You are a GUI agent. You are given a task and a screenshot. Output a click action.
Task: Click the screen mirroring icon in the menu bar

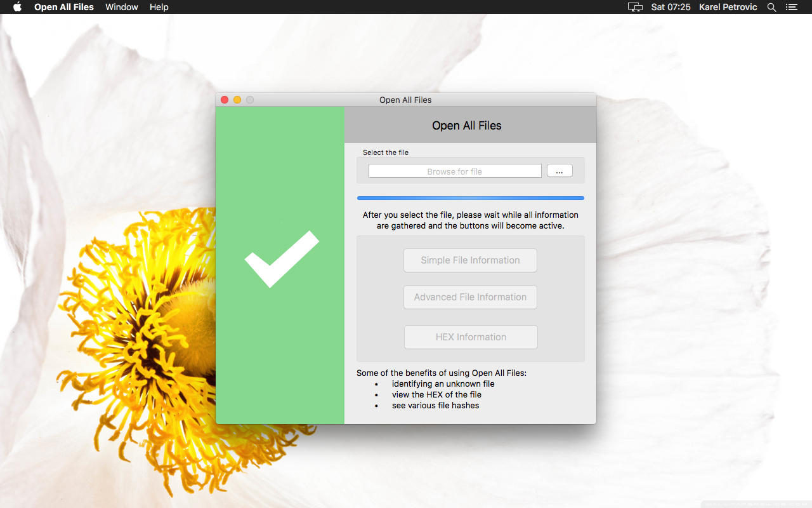click(635, 7)
